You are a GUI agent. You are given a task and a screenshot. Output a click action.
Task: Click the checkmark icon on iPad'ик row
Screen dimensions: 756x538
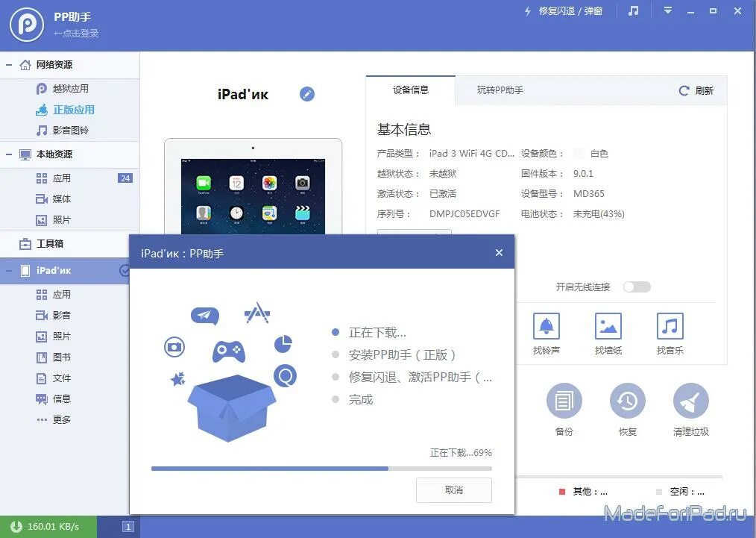125,271
